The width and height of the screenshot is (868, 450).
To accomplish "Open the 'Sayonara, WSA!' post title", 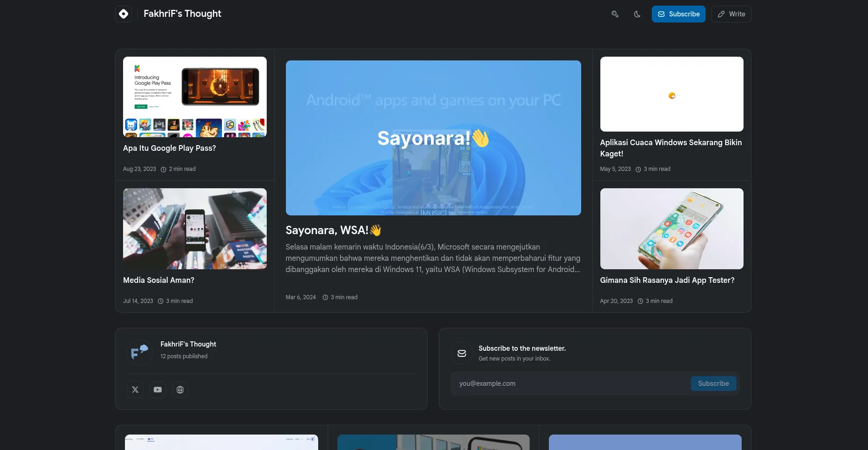I will coord(334,230).
